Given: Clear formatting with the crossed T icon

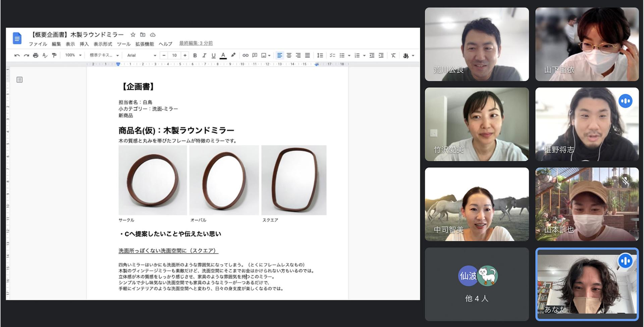Looking at the screenshot, I should point(393,55).
